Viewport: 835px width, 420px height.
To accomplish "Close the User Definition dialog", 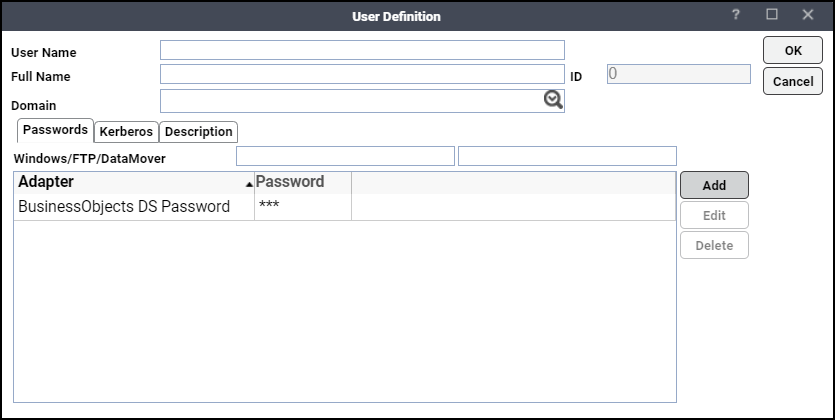I will (808, 15).
